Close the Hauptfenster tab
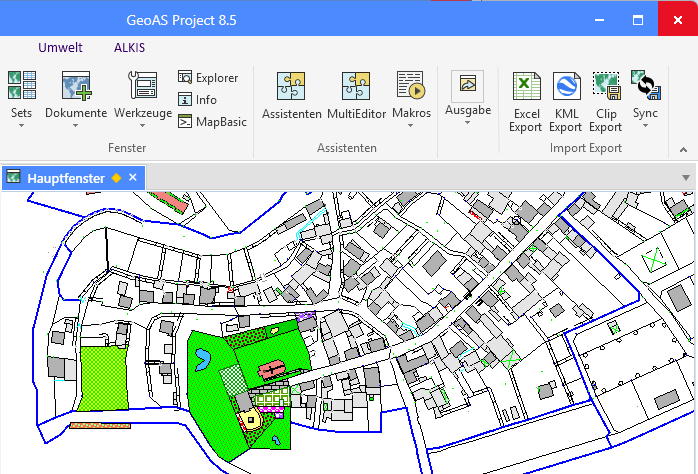This screenshot has height=474, width=698. (133, 177)
